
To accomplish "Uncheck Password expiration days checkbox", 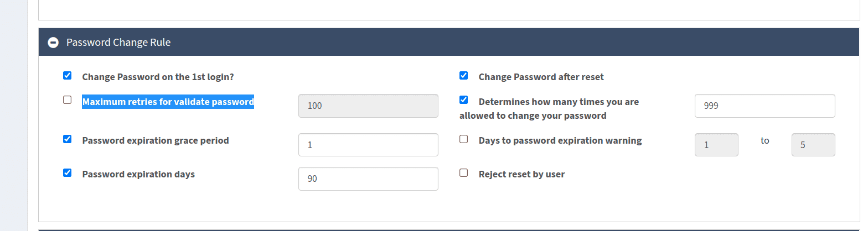I will pos(68,172).
